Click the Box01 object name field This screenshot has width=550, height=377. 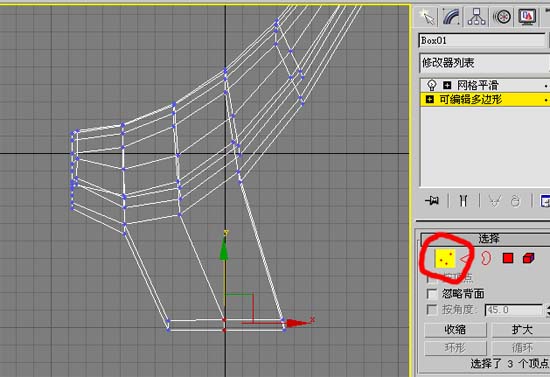(x=482, y=40)
